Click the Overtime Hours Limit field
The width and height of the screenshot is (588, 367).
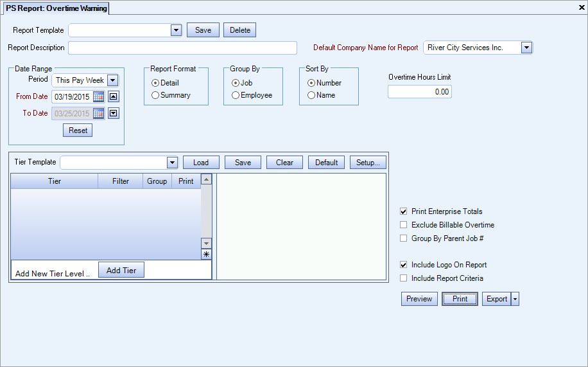pyautogui.click(x=419, y=92)
